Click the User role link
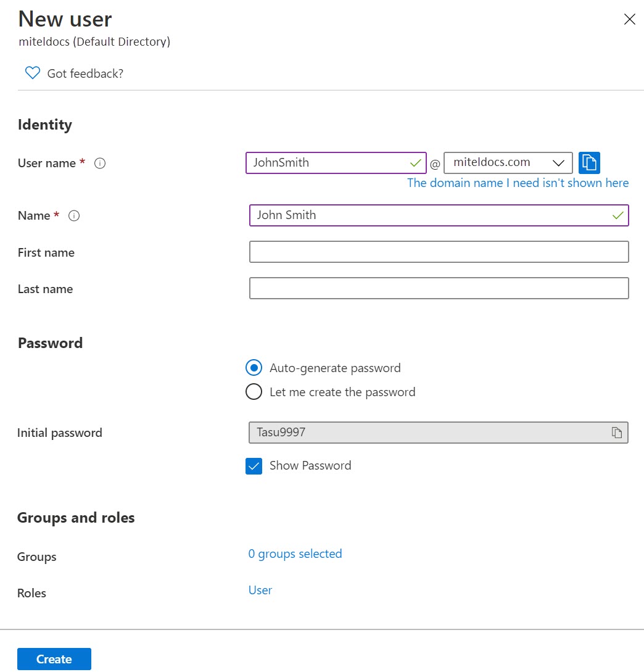The image size is (644, 672). pos(260,590)
